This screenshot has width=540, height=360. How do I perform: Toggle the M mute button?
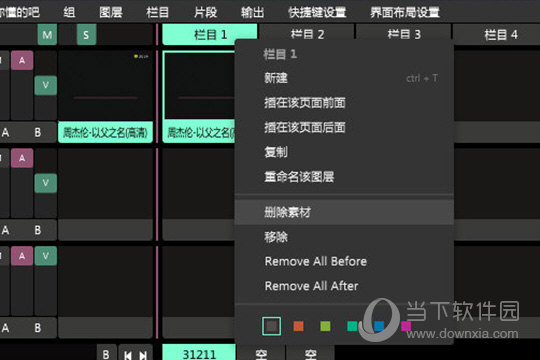47,34
